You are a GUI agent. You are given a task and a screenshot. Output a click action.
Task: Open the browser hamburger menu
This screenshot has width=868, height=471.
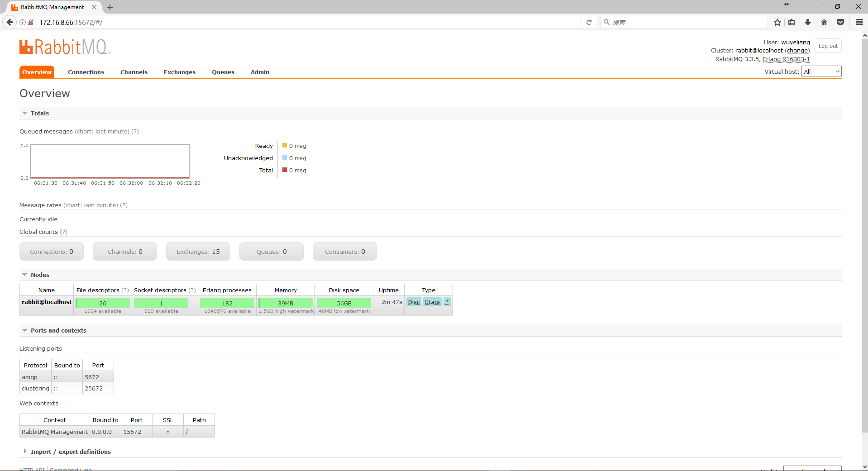[859, 22]
